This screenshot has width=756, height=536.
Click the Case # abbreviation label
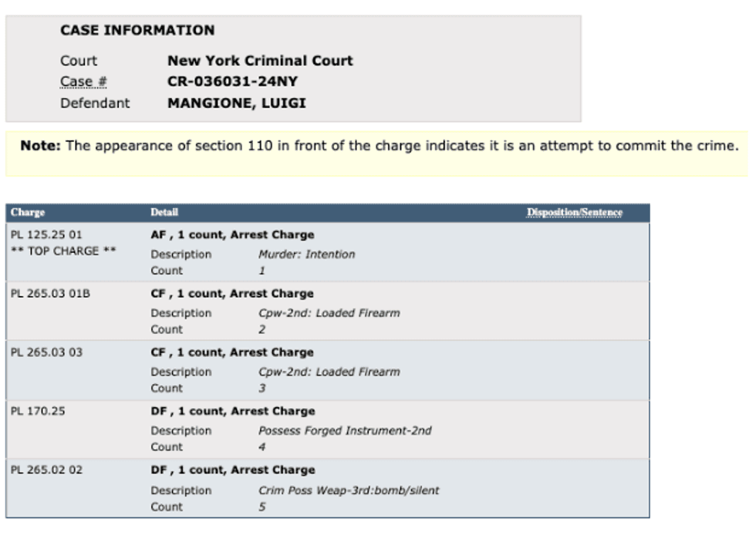[x=83, y=82]
